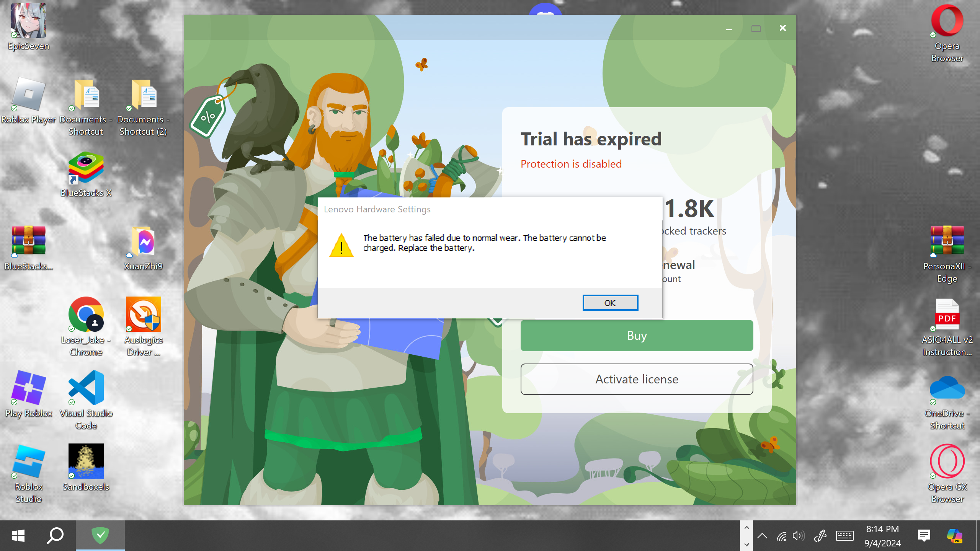Open the AdGuard shield taskbar icon

[100, 535]
